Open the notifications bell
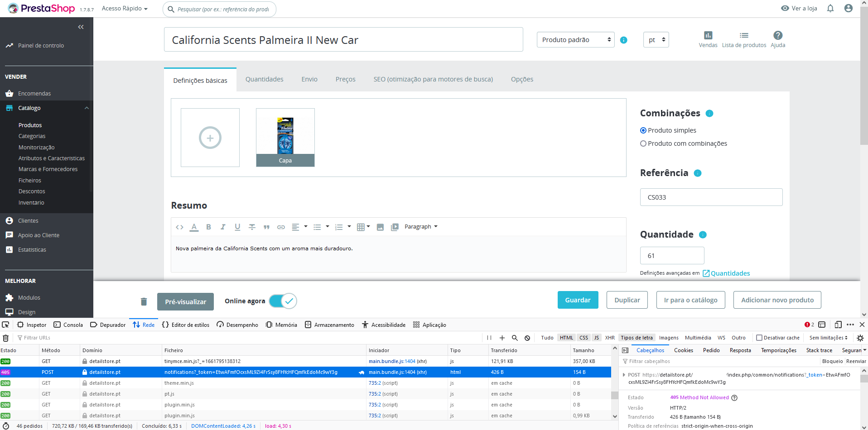Image resolution: width=868 pixels, height=430 pixels. click(x=830, y=8)
